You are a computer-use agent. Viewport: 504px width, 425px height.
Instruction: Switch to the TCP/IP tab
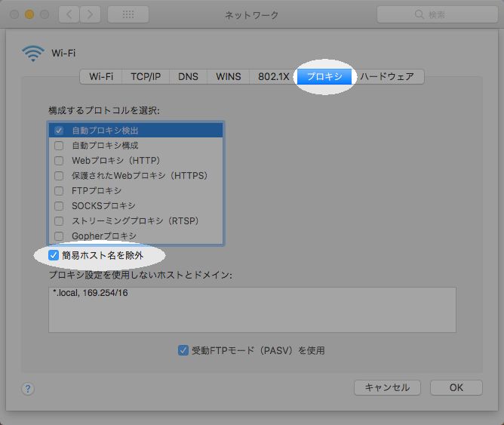point(146,76)
